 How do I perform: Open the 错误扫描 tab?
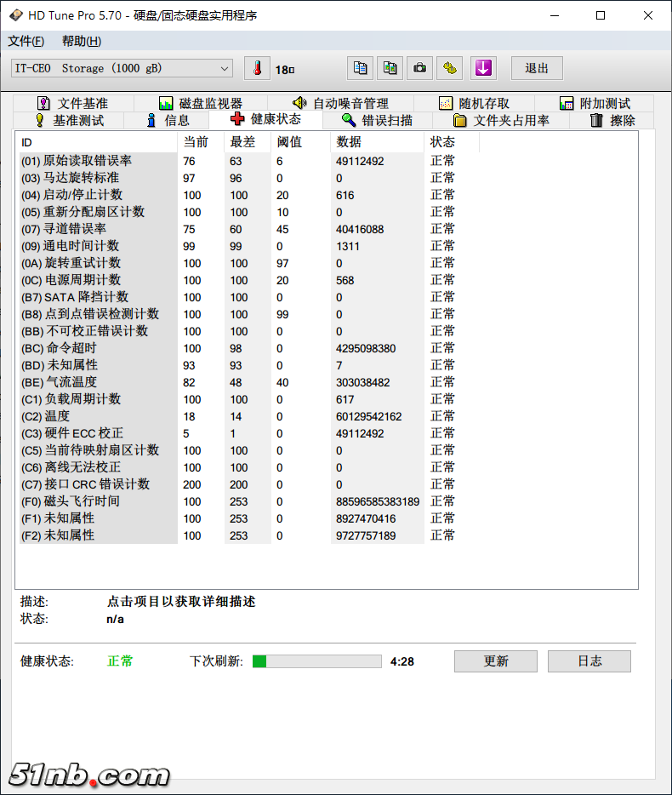point(377,120)
